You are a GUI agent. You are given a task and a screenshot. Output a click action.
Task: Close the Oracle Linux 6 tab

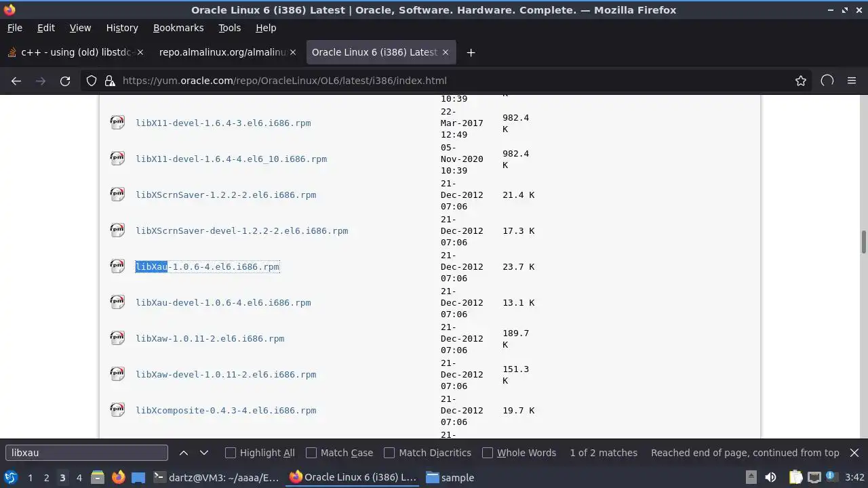pyautogui.click(x=446, y=52)
